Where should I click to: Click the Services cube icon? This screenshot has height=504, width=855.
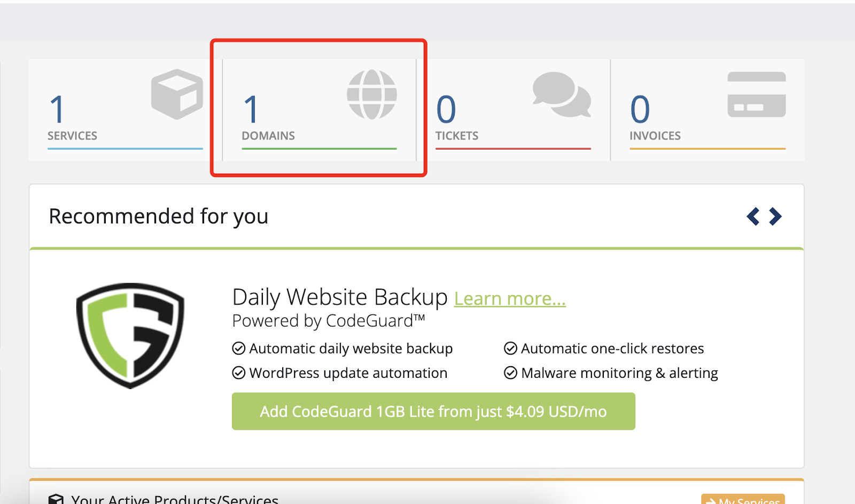point(177,94)
